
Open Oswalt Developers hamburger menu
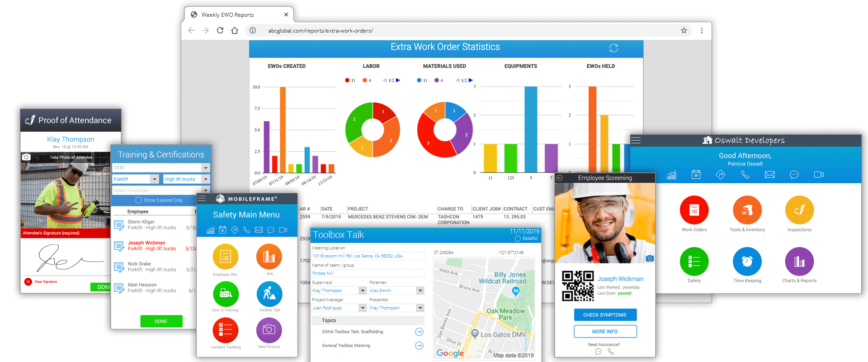[x=636, y=140]
